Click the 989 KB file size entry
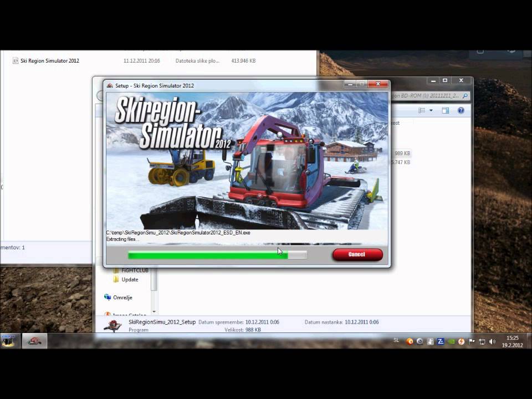 [x=402, y=154]
